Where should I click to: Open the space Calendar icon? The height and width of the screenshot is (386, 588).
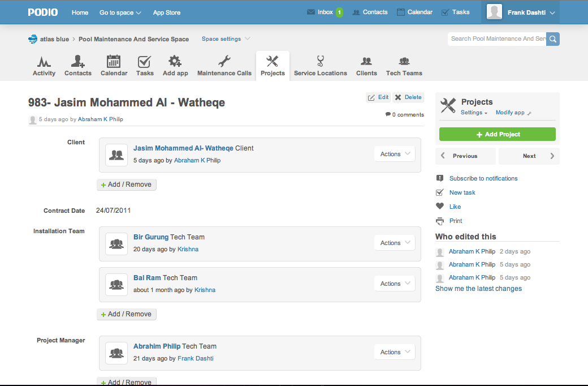[x=114, y=62]
